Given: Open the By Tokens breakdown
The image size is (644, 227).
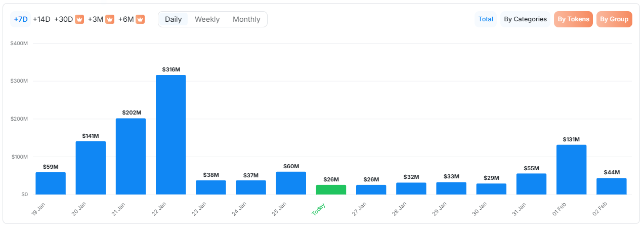Looking at the screenshot, I should pyautogui.click(x=573, y=19).
